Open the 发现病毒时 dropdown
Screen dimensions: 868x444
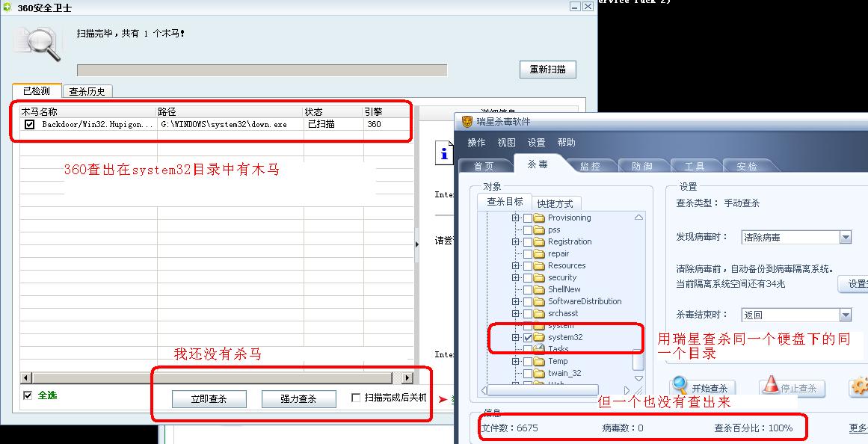tap(846, 238)
